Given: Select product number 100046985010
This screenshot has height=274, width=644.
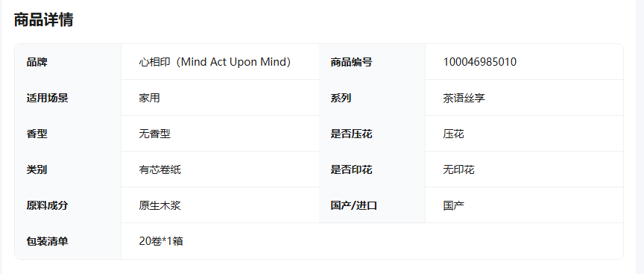Looking at the screenshot, I should 480,62.
